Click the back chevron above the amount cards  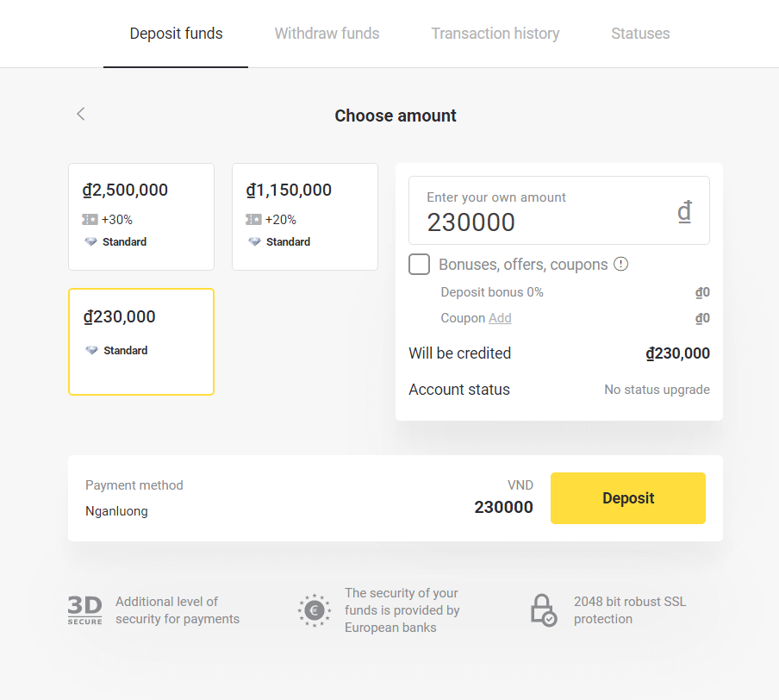80,113
